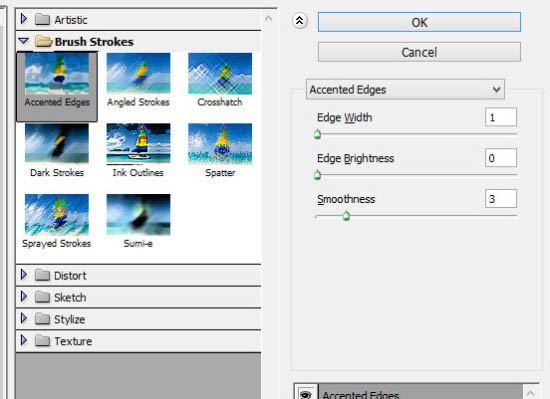Click the OK button
The image size is (550, 399).
419,22
